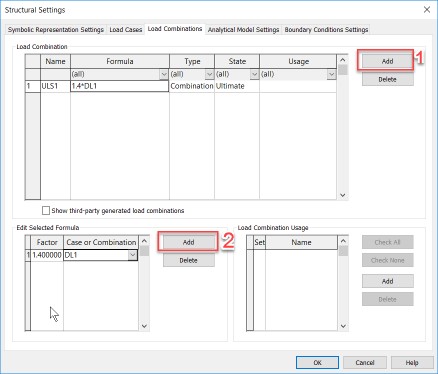Select the ULS1 name cell

[55, 86]
